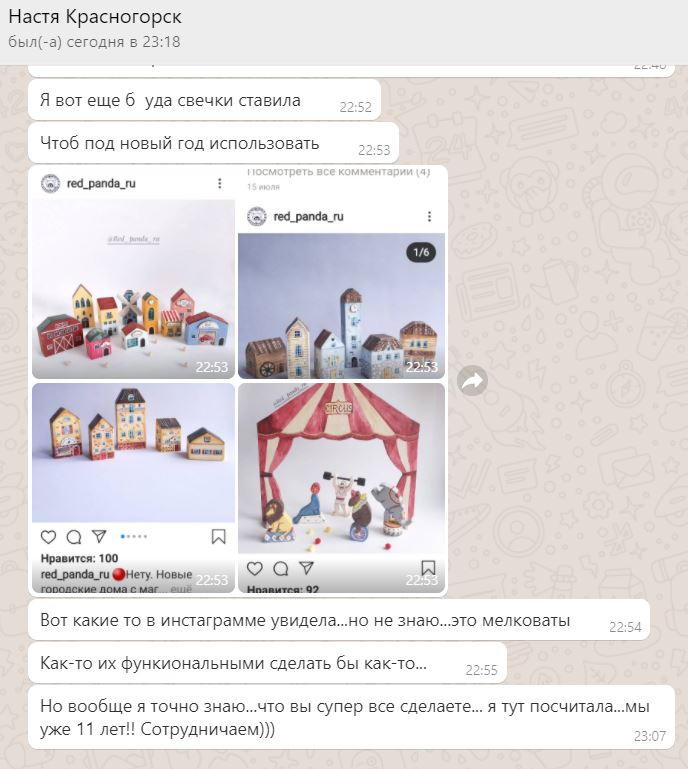The width and height of the screenshot is (688, 769).
Task: Click the 22:54 message timestamp
Action: (x=625, y=627)
